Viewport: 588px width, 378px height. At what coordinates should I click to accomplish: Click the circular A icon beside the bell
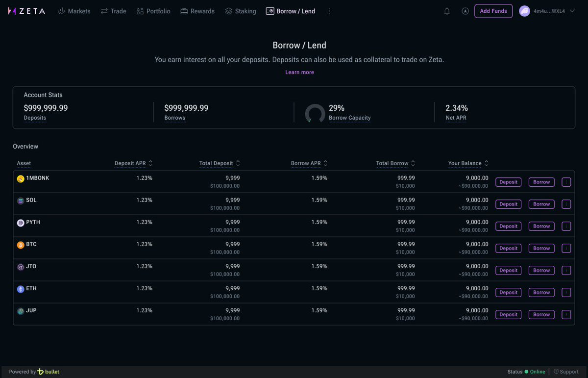click(465, 11)
